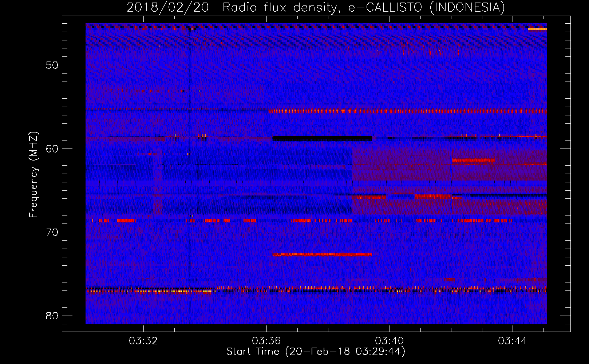This screenshot has width=589, height=364.
Task: Click the 03:36 time tick label
Action: [x=266, y=341]
